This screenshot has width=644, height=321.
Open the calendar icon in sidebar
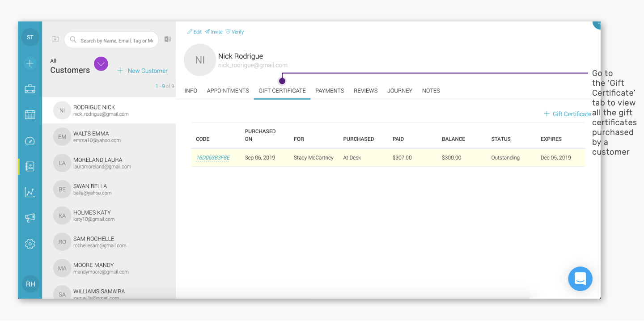(30, 114)
